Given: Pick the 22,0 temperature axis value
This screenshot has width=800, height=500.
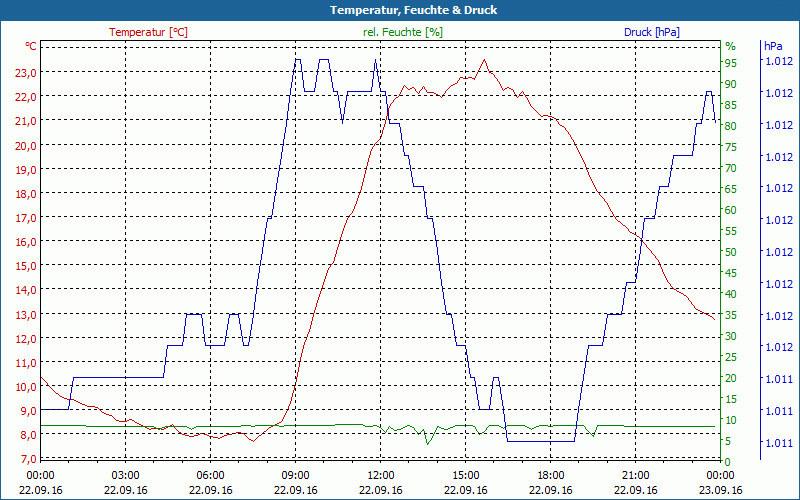Looking at the screenshot, I should coord(26,97).
